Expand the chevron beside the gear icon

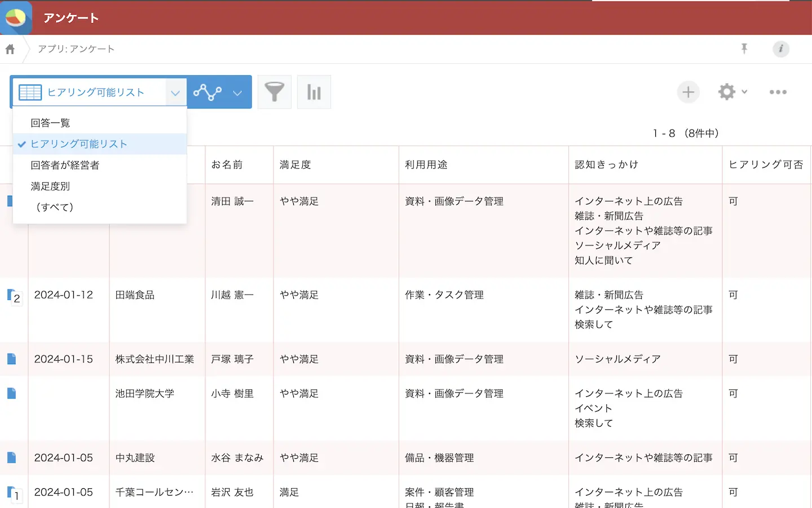[x=744, y=92]
